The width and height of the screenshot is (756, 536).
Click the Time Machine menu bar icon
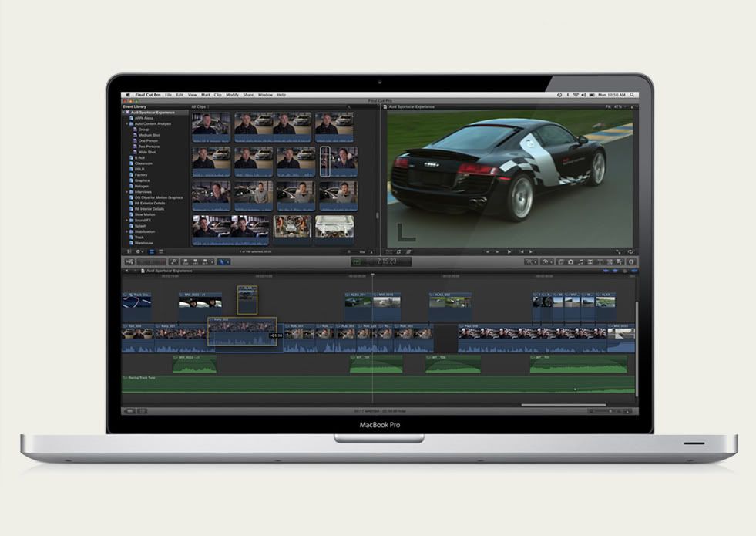pyautogui.click(x=559, y=95)
